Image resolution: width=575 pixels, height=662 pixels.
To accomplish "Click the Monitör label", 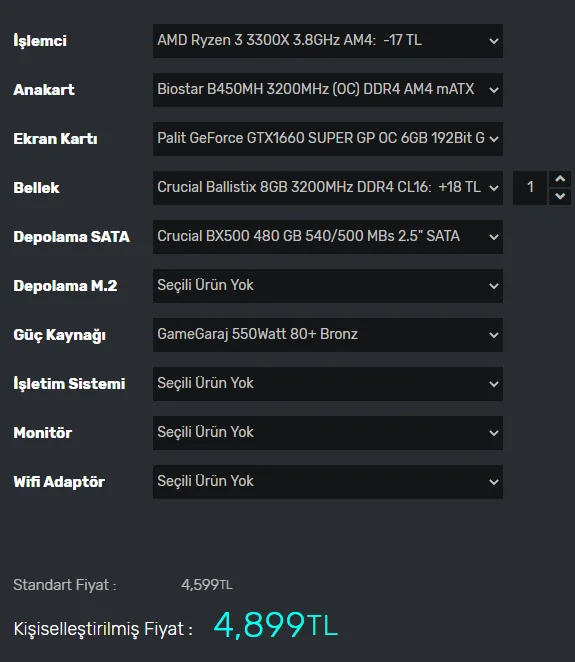I will [x=43, y=433].
